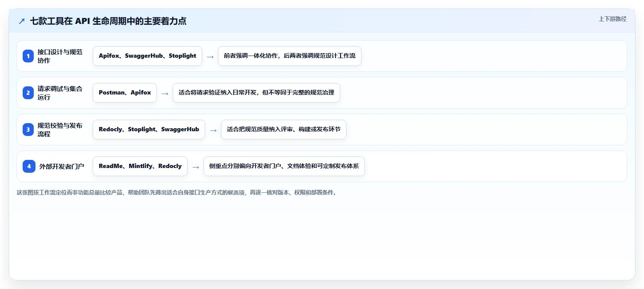
Task: Click the footnote starting 这张图按工作流定位
Action: point(176,192)
